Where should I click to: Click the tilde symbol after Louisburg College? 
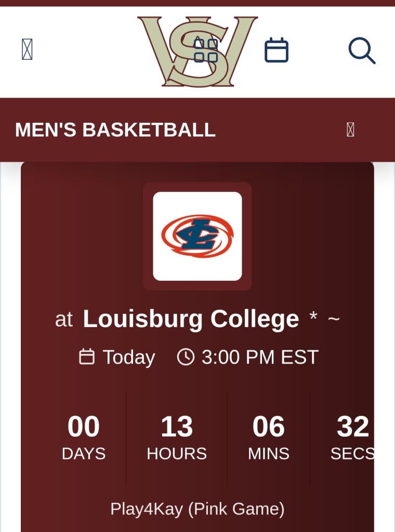[334, 319]
